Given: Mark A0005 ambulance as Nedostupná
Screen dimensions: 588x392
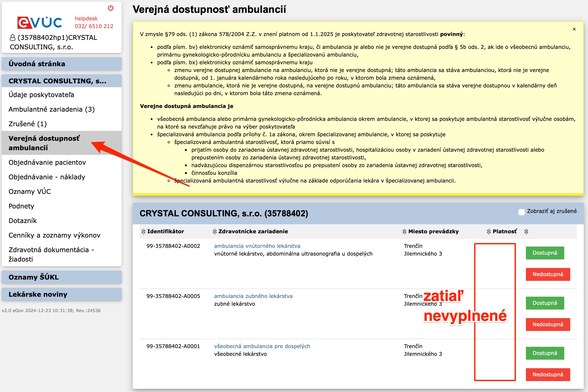Looking at the screenshot, I should pyautogui.click(x=548, y=325).
